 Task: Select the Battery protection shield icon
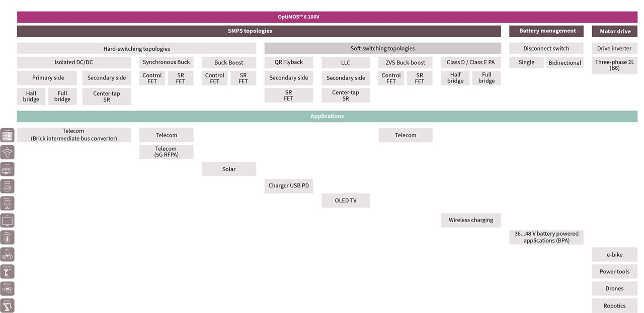pyautogui.click(x=8, y=237)
